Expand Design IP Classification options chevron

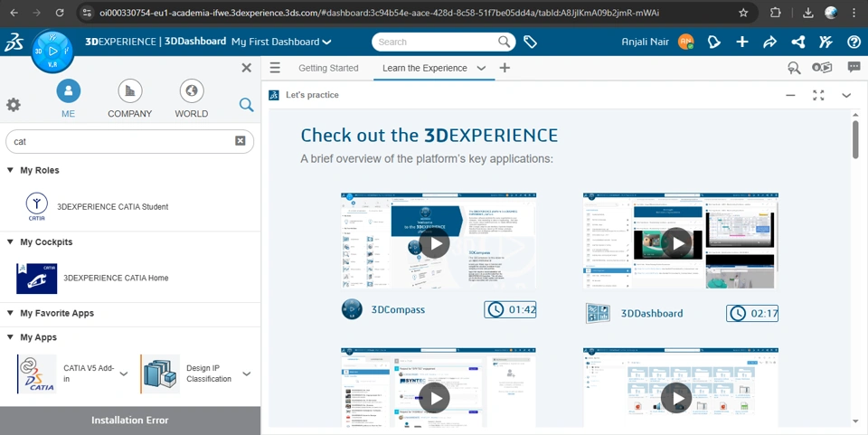coord(247,374)
